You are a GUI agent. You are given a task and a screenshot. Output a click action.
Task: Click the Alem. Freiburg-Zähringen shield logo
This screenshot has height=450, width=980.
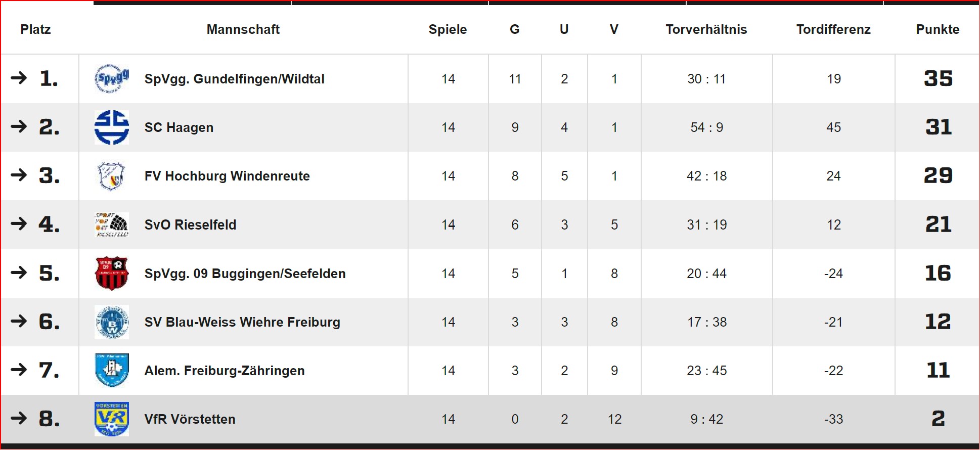112,371
